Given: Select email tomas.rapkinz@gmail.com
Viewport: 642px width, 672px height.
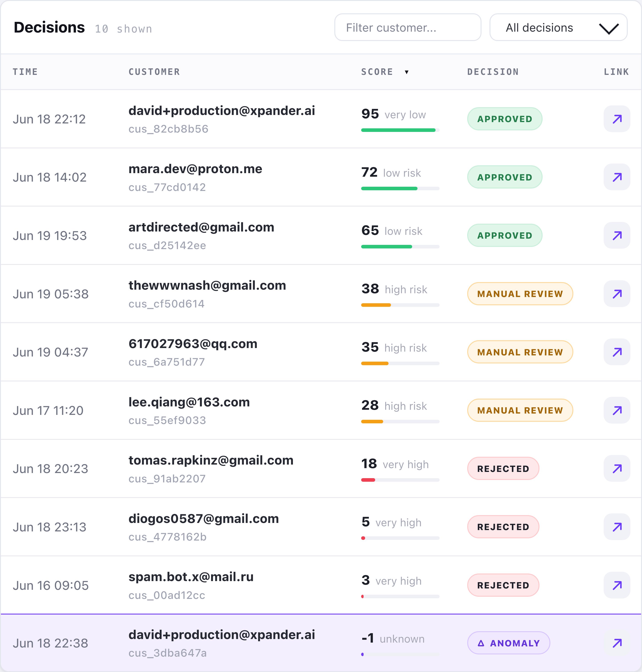Looking at the screenshot, I should point(211,460).
